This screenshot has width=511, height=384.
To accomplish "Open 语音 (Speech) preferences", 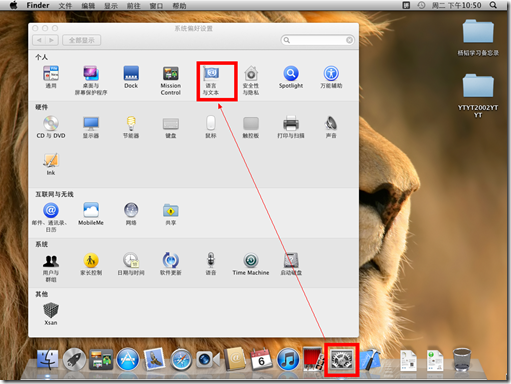I will point(211,264).
